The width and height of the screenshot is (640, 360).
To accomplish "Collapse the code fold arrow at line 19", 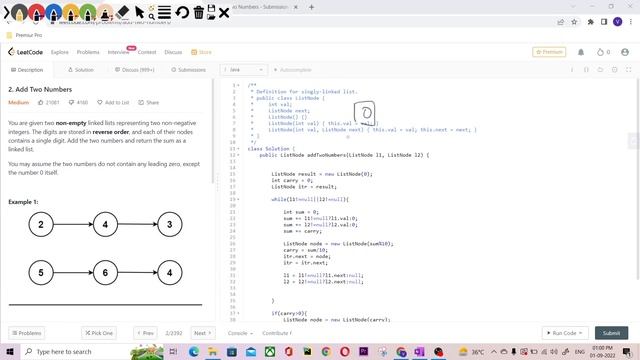I will 238,199.
